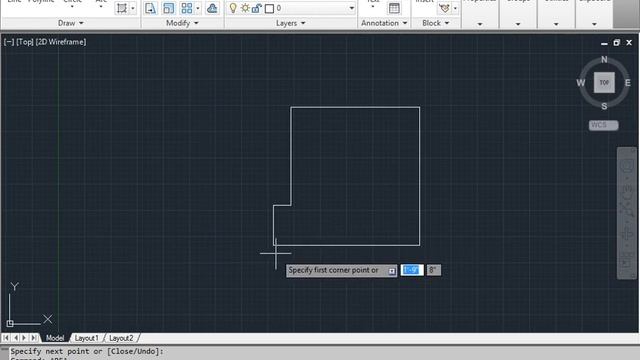
Task: Open dynamic input prompt options arrow icon
Action: 391,271
